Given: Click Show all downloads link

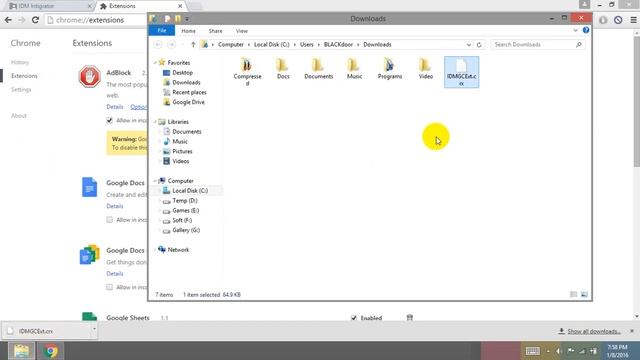Looking at the screenshot, I should pos(594,331).
